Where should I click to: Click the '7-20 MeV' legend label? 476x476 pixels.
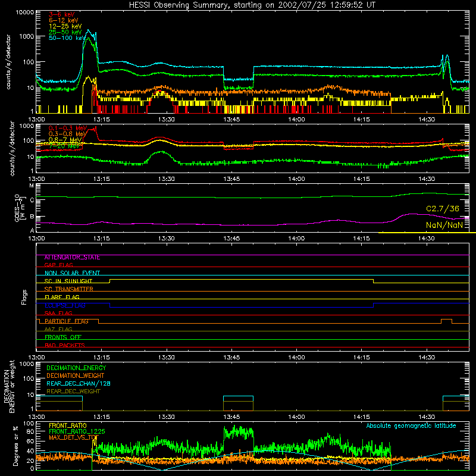click(64, 146)
